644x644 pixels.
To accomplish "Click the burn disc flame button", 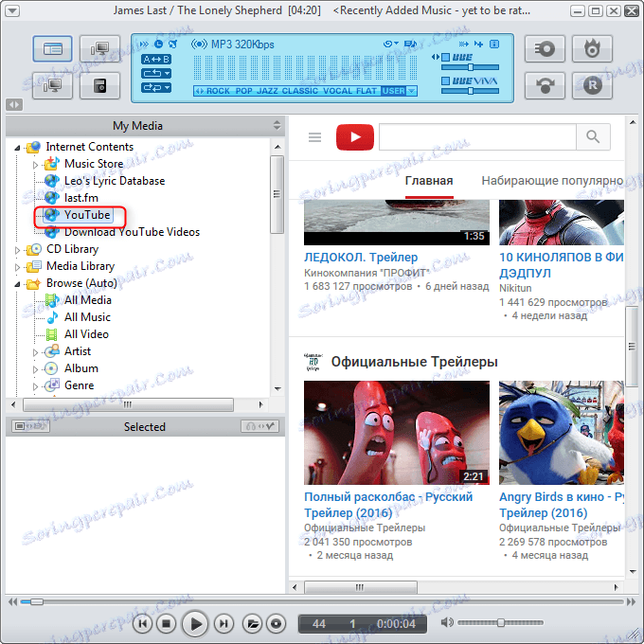I will coord(592,49).
